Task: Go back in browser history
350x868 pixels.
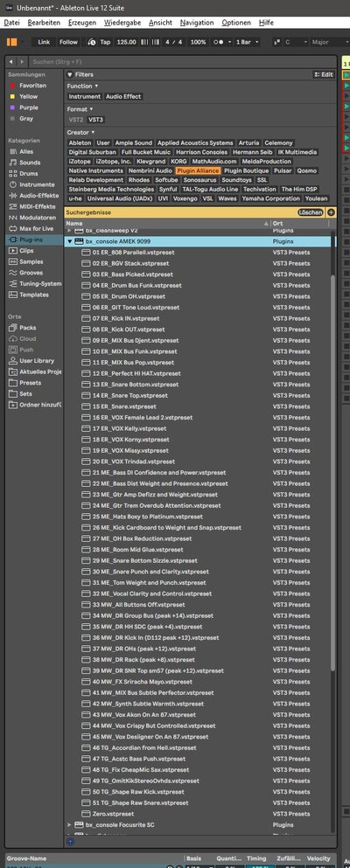Action: pos(11,62)
